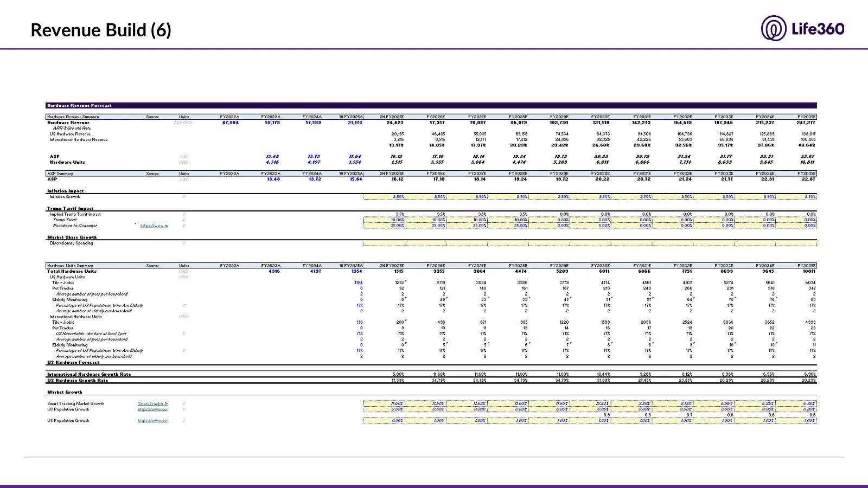
Task: Click the International Hardware Revenue row label
Action: (x=79, y=139)
